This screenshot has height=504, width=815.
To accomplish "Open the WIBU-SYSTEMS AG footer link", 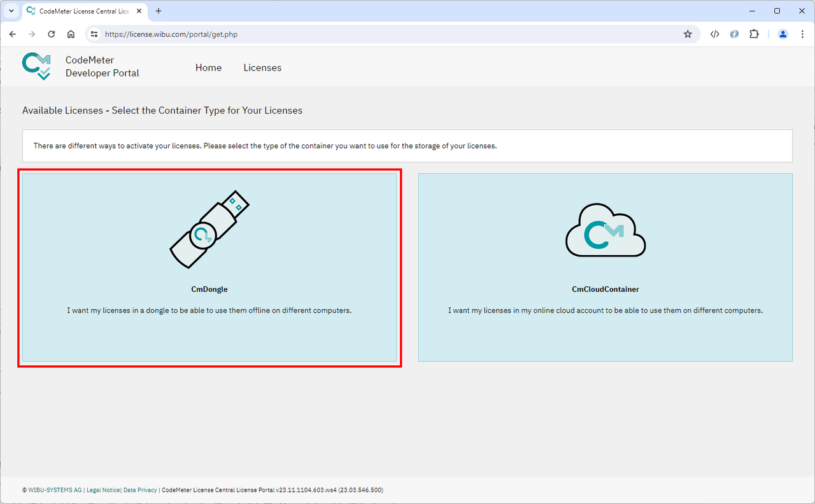I will pos(55,490).
